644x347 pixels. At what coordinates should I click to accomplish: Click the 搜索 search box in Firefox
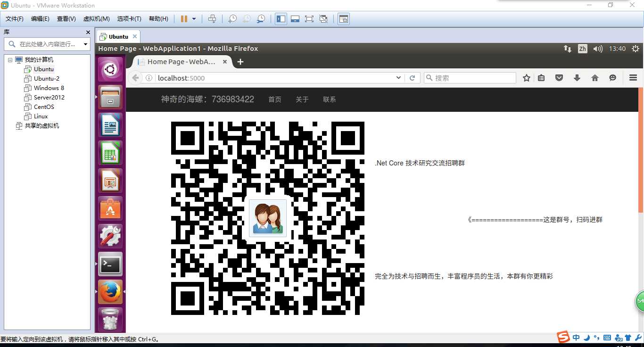pyautogui.click(x=470, y=78)
